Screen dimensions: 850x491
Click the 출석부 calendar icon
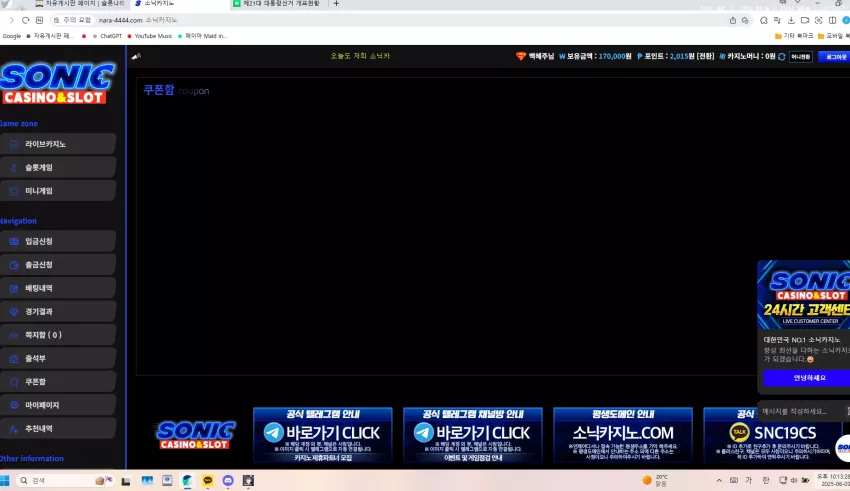(x=14, y=358)
